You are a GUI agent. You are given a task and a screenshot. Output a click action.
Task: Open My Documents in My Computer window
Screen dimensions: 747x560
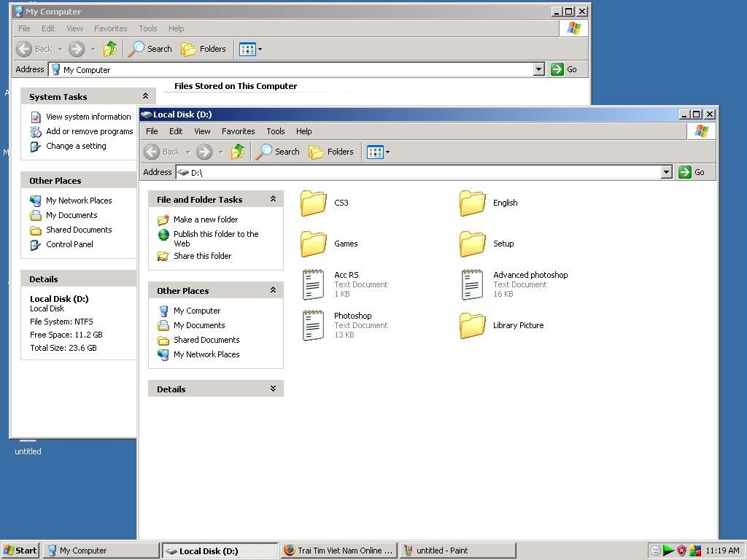[x=63, y=216]
